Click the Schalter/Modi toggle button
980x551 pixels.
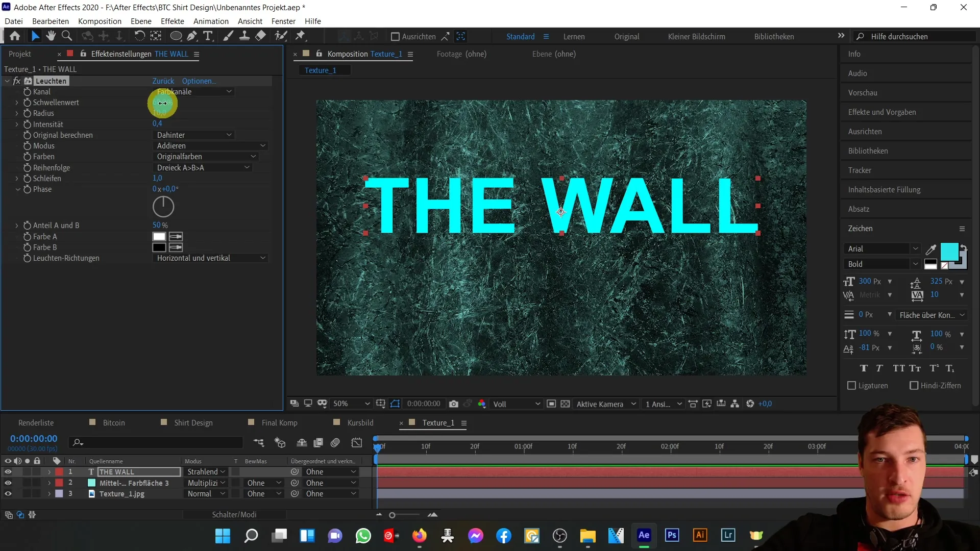click(234, 515)
